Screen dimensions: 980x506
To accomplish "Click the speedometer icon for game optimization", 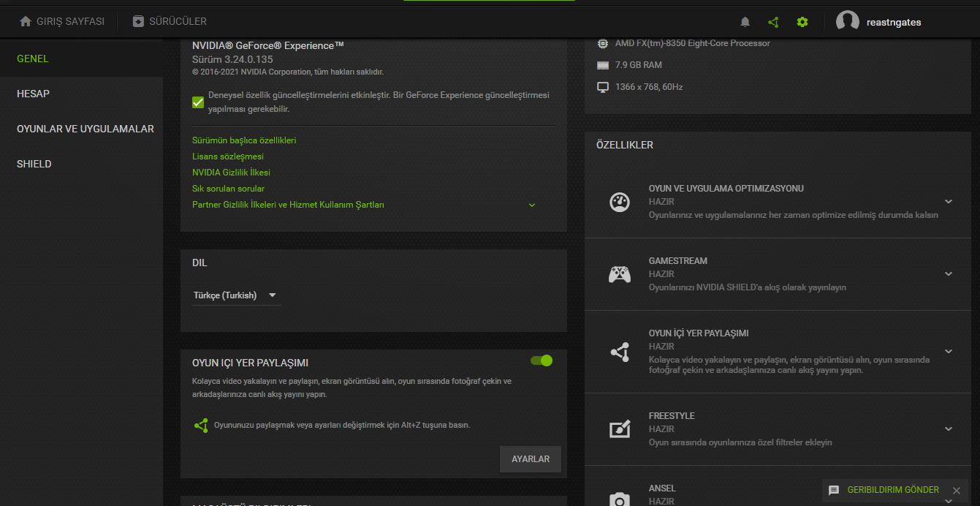I will click(x=620, y=202).
